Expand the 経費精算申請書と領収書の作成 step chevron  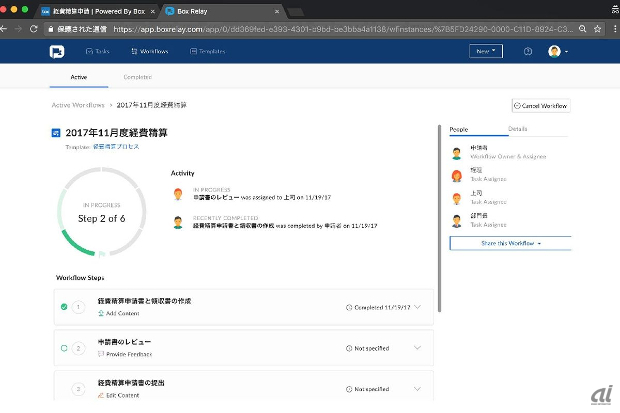[x=417, y=307]
